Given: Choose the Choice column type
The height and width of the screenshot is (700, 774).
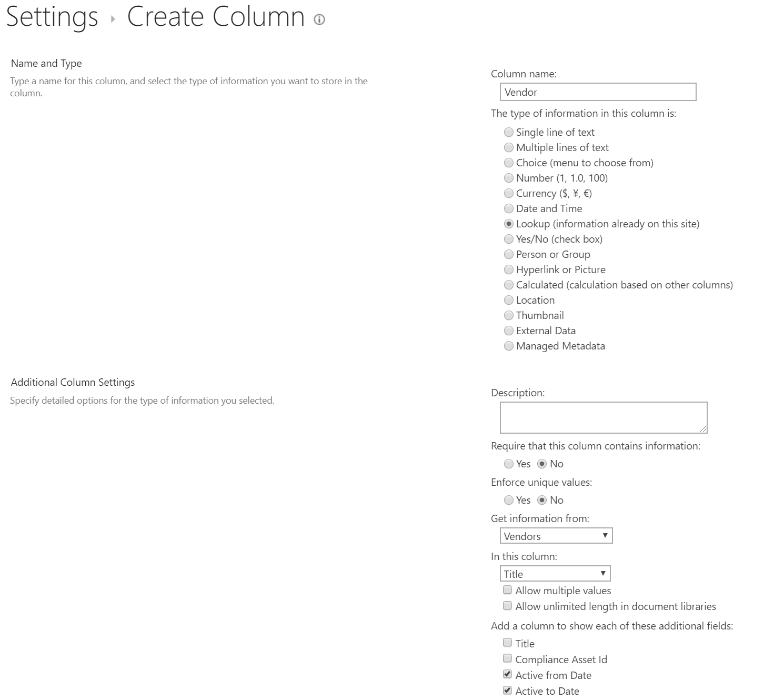Looking at the screenshot, I should point(508,163).
